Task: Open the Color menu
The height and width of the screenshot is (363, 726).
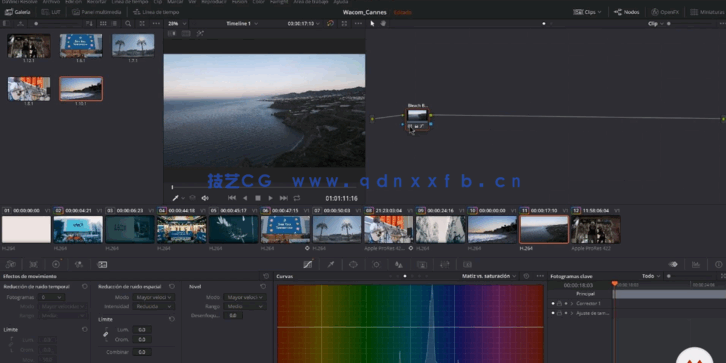Action: pos(259,2)
